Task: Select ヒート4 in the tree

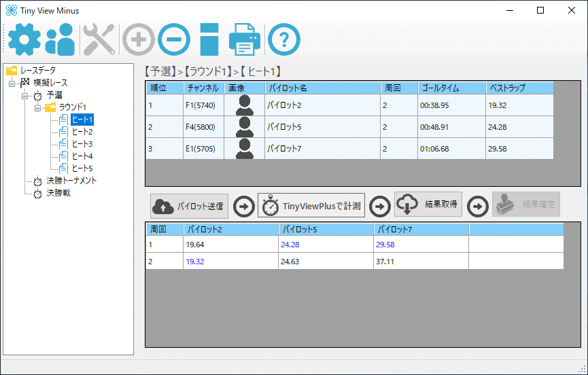Action: coord(82,156)
